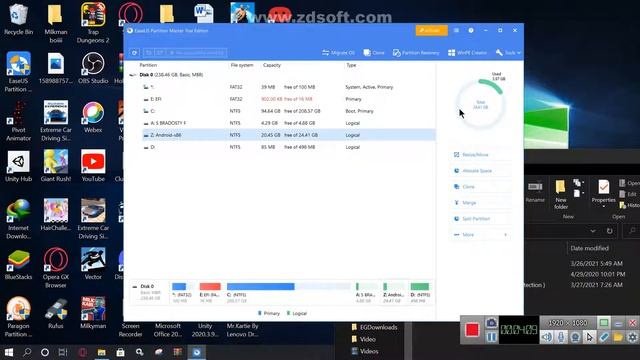This screenshot has width=640, height=360.
Task: Collapse Disk 0 in the disk map
Action: pyautogui.click(x=135, y=287)
